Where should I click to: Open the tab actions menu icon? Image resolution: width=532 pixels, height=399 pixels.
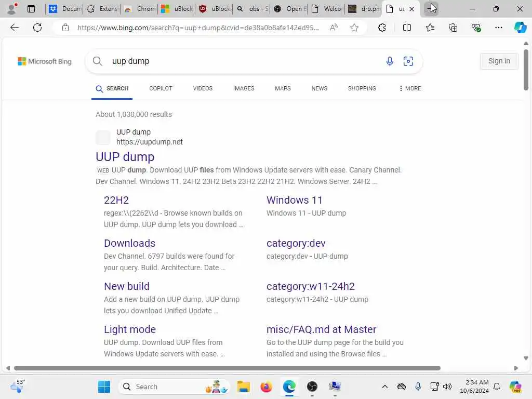[x=31, y=9]
